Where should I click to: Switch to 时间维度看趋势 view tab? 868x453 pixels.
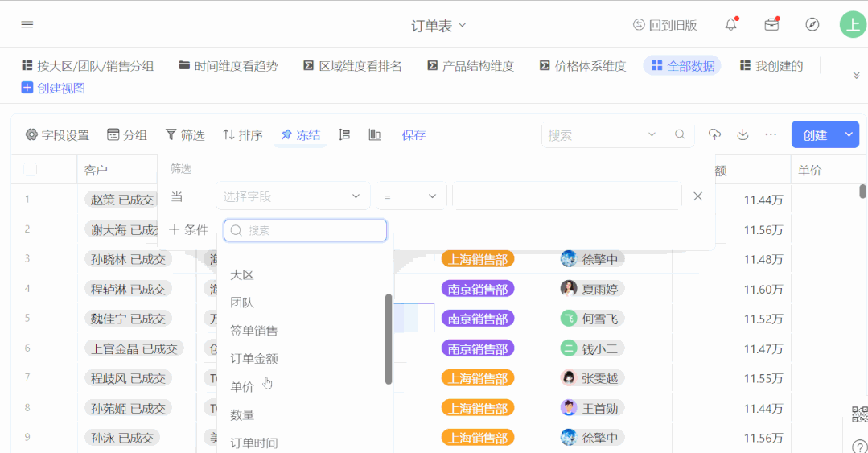228,66
